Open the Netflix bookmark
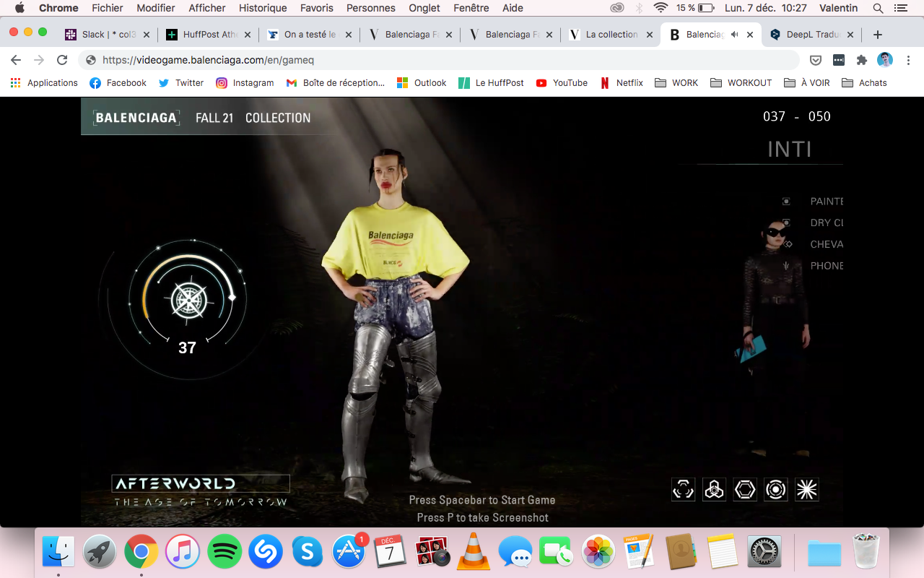This screenshot has height=578, width=924. click(622, 83)
